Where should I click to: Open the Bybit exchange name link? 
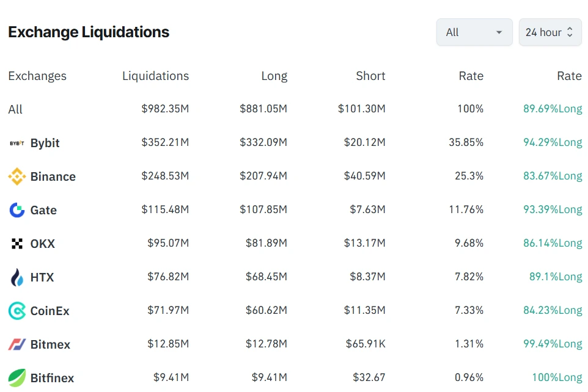pos(45,143)
